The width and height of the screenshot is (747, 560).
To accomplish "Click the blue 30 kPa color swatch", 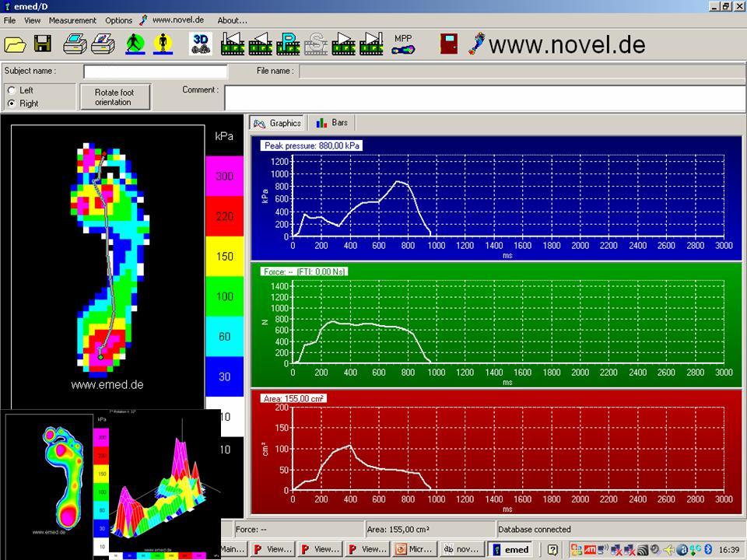I will pyautogui.click(x=224, y=376).
